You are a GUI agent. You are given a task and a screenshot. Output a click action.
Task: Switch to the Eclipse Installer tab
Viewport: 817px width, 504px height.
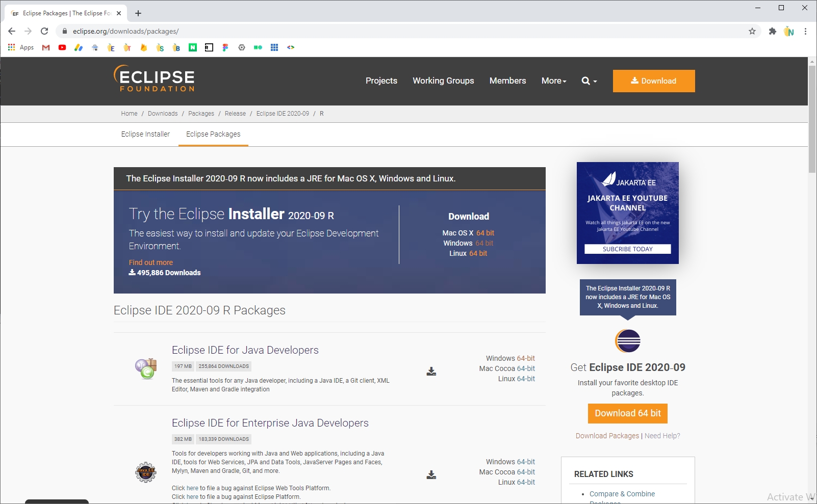click(x=145, y=134)
